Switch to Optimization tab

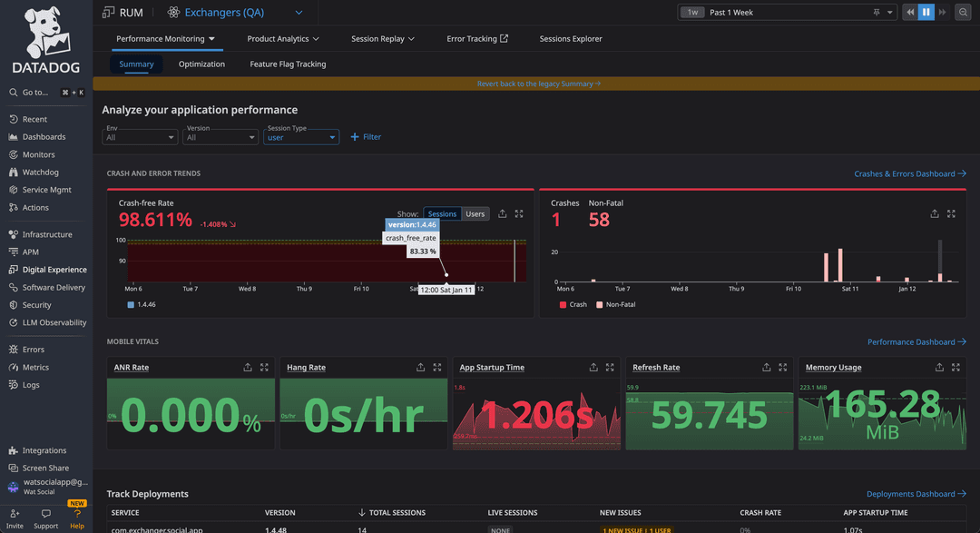(201, 64)
